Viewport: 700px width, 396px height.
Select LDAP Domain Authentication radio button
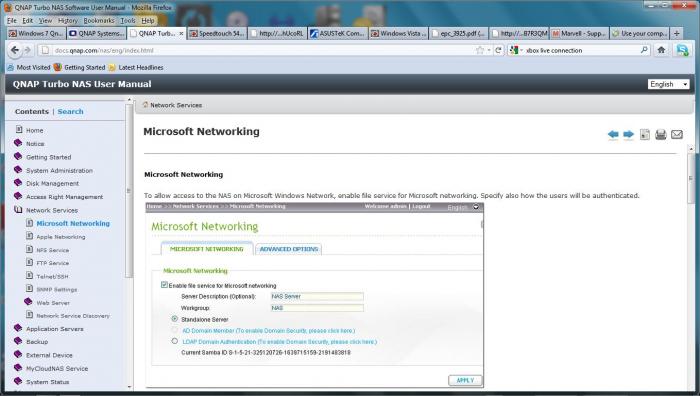175,341
